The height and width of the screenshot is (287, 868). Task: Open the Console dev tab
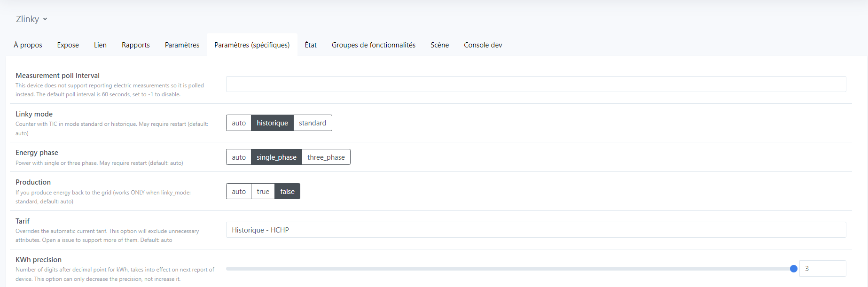pyautogui.click(x=483, y=45)
